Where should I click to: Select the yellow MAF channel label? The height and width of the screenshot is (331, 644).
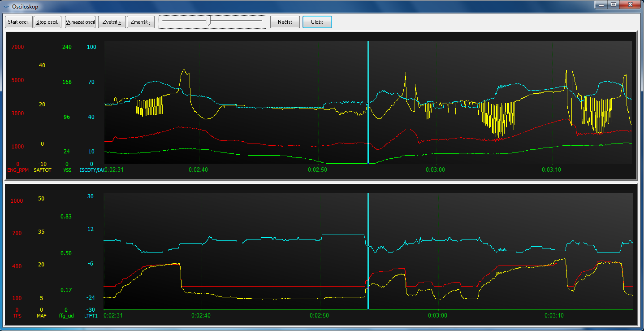pos(42,316)
